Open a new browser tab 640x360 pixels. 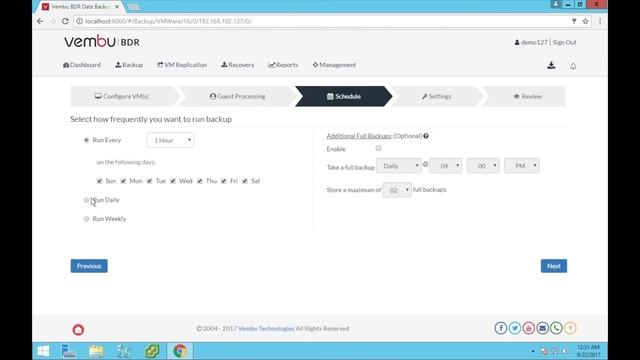(133, 7)
